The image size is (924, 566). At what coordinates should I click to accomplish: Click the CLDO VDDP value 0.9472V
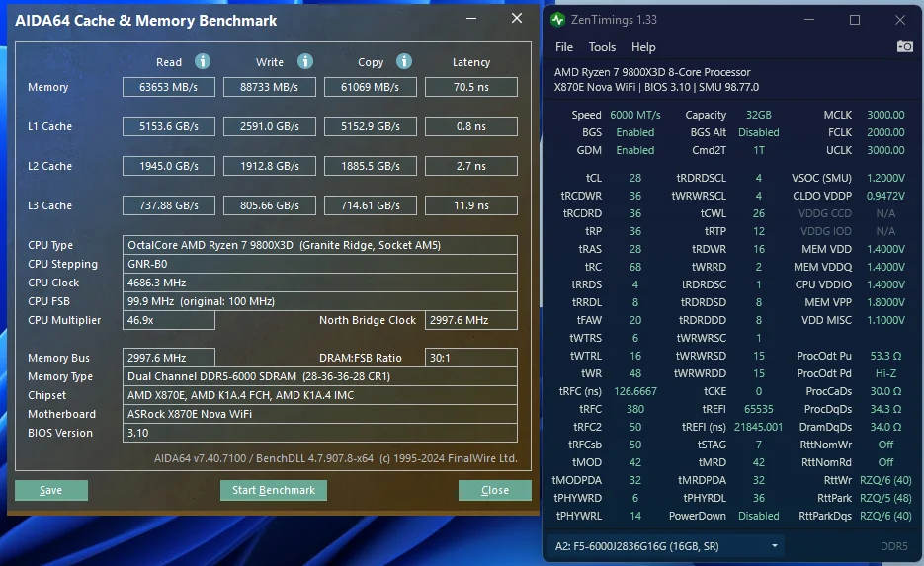885,196
